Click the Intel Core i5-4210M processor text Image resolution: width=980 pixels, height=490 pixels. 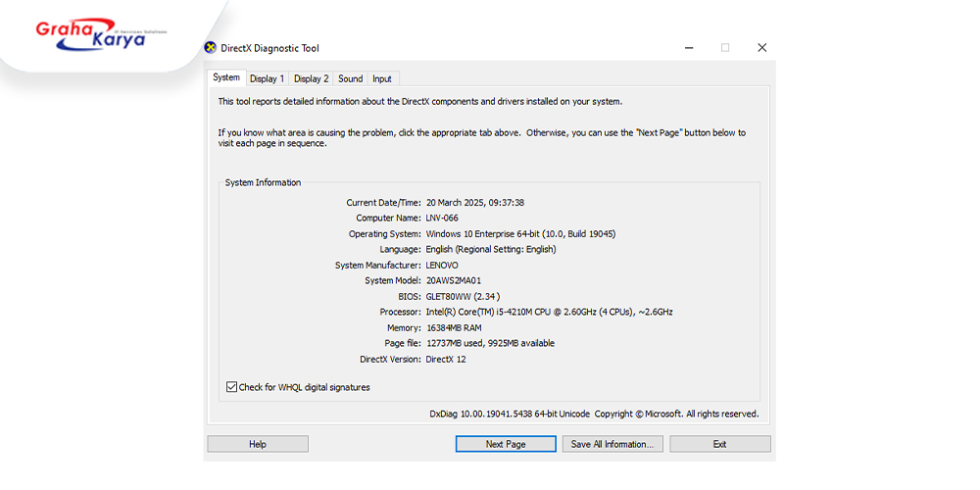point(550,312)
